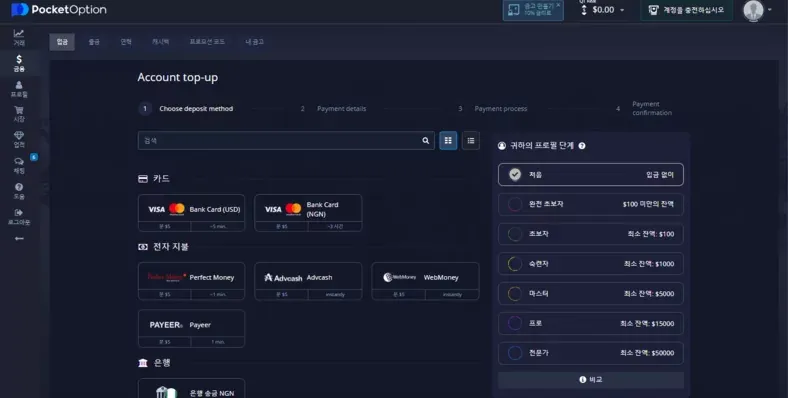Open the Profile sidebar icon
This screenshot has width=788, height=398.
(19, 89)
